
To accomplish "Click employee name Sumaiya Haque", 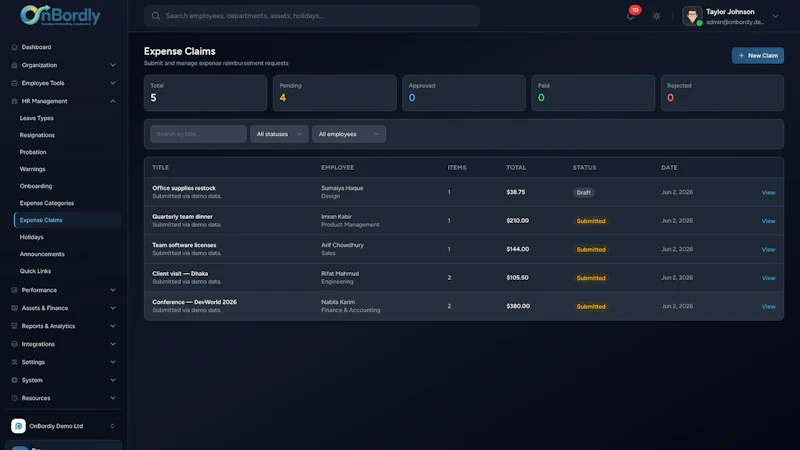I will coord(342,188).
